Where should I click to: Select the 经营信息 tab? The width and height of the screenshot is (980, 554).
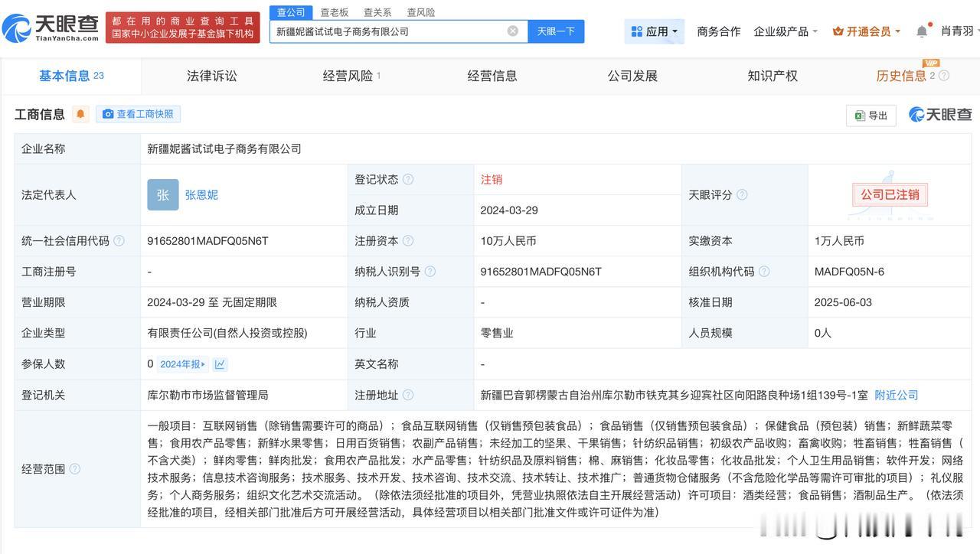(x=492, y=76)
